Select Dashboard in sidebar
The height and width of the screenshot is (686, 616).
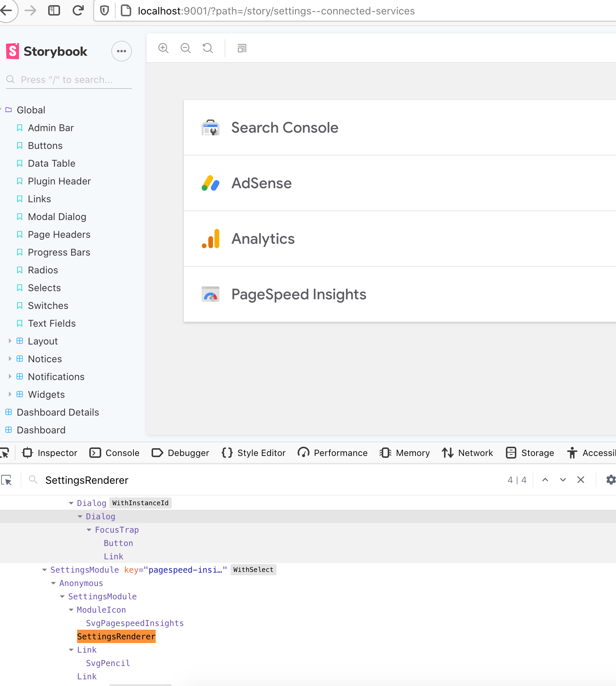click(x=41, y=430)
